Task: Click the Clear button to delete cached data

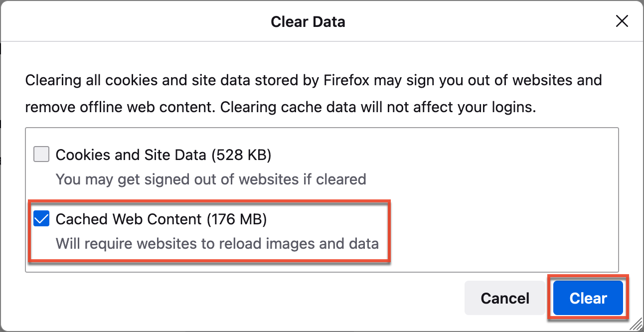Action: point(587,298)
